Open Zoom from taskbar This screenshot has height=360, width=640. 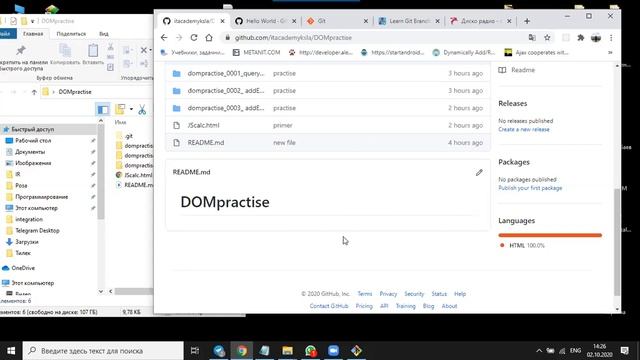333,351
